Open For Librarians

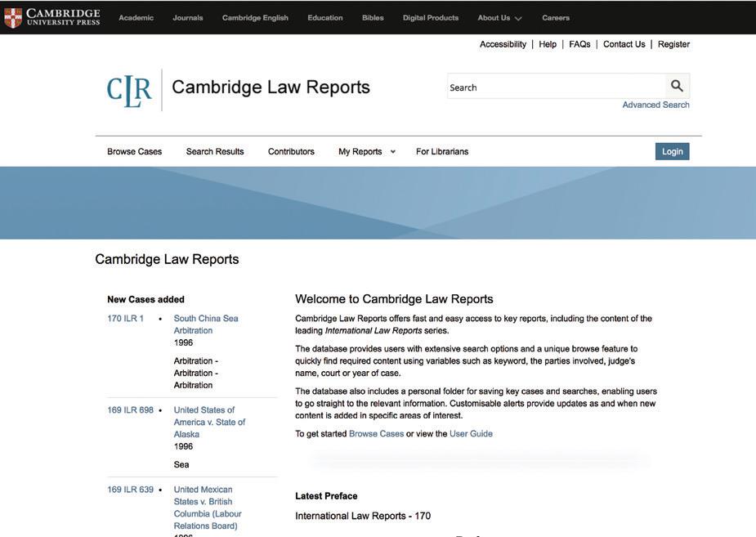[x=442, y=151]
